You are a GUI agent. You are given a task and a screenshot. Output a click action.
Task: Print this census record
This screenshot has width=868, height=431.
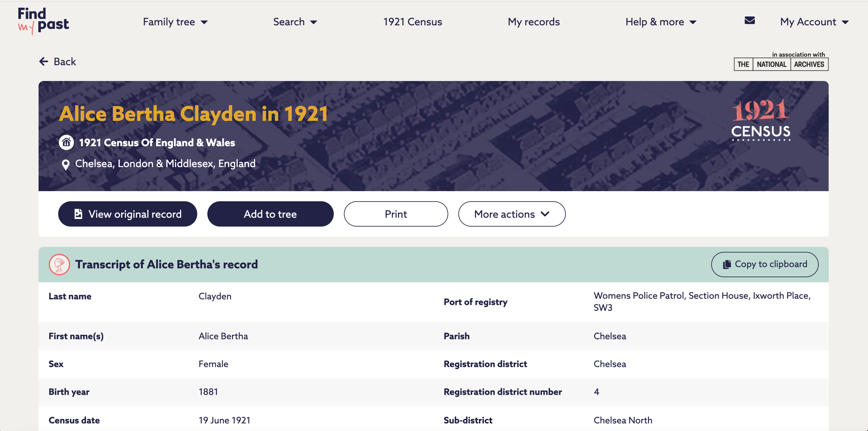[x=395, y=214]
